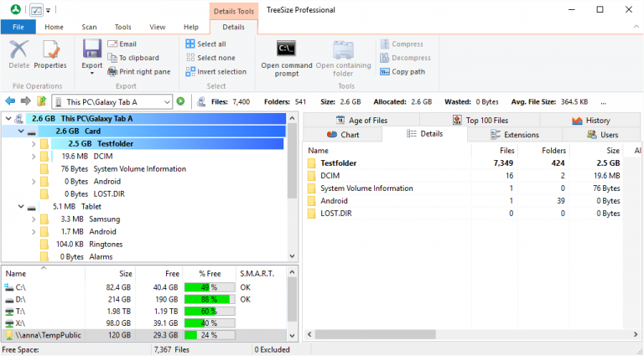Open the File menu tab
This screenshot has height=356, width=644.
pyautogui.click(x=18, y=27)
